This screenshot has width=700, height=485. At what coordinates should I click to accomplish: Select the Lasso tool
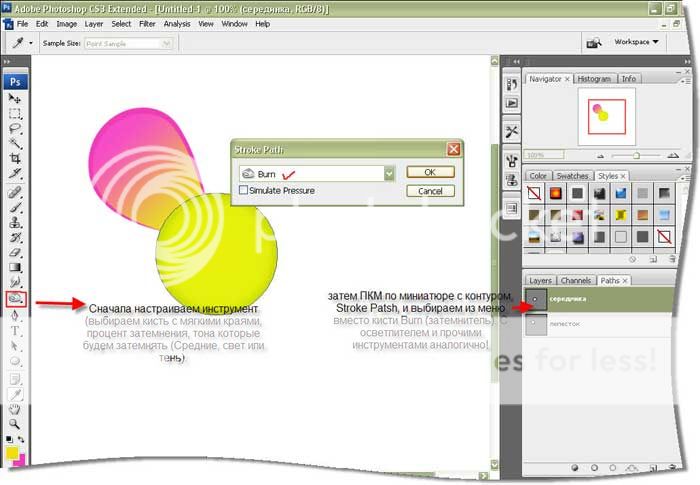pyautogui.click(x=15, y=129)
